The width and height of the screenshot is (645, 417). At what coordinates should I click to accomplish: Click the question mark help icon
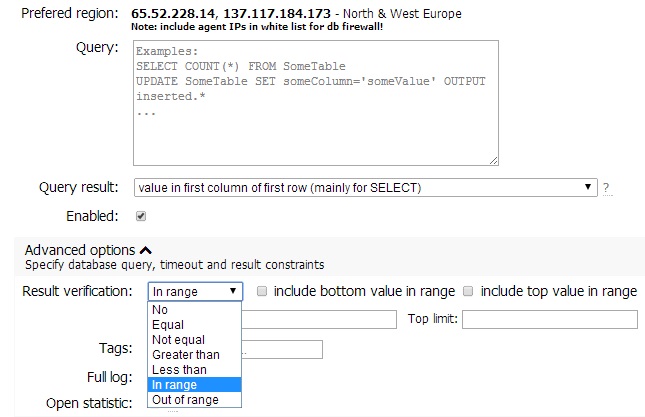pyautogui.click(x=606, y=188)
